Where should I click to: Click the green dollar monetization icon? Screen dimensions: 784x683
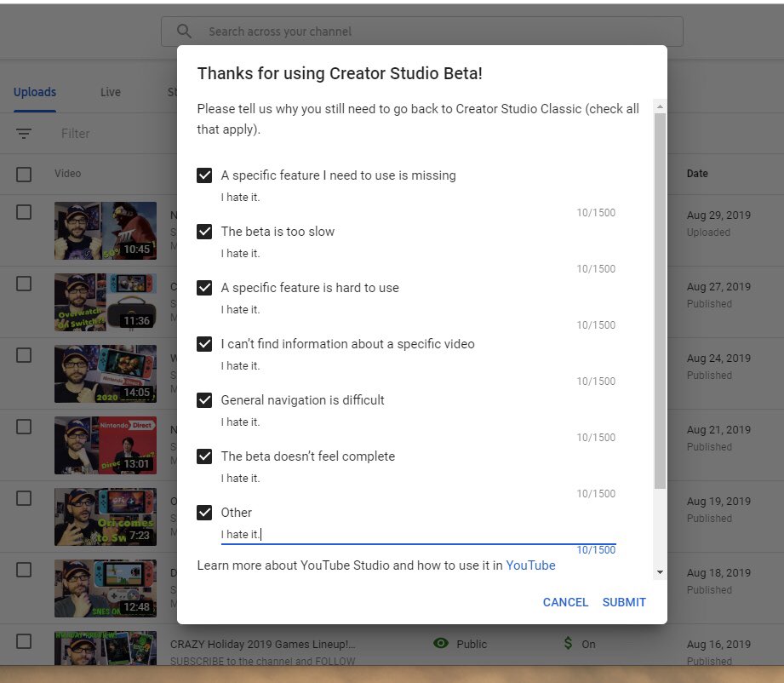coord(568,643)
